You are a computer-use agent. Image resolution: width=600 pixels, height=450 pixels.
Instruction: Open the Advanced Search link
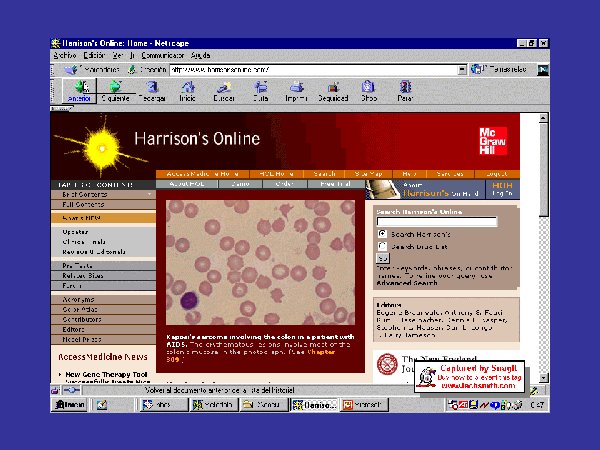tap(407, 283)
